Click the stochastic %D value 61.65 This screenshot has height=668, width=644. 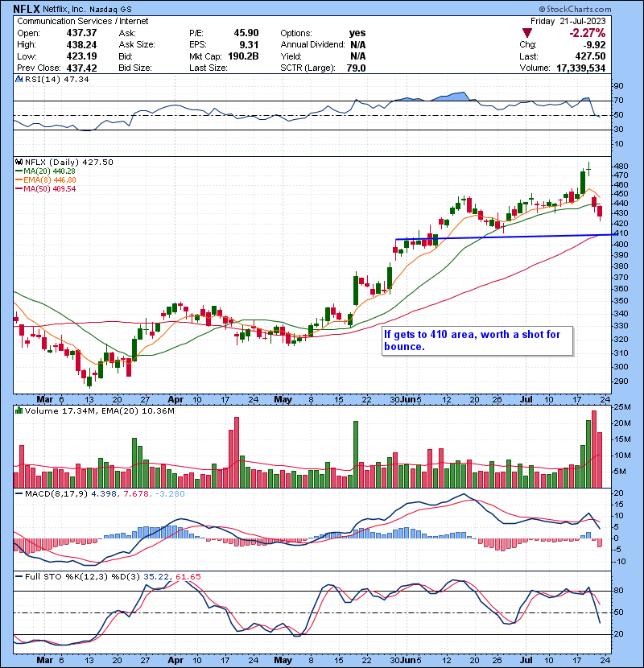(x=188, y=577)
